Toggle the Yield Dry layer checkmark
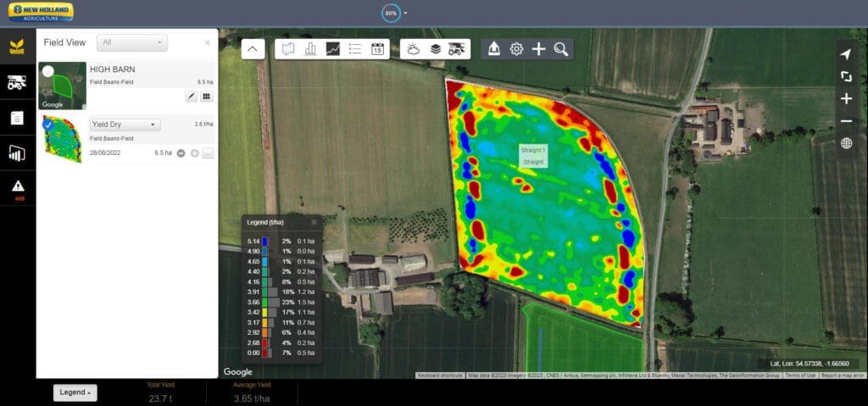This screenshot has height=406, width=868. coord(47,125)
